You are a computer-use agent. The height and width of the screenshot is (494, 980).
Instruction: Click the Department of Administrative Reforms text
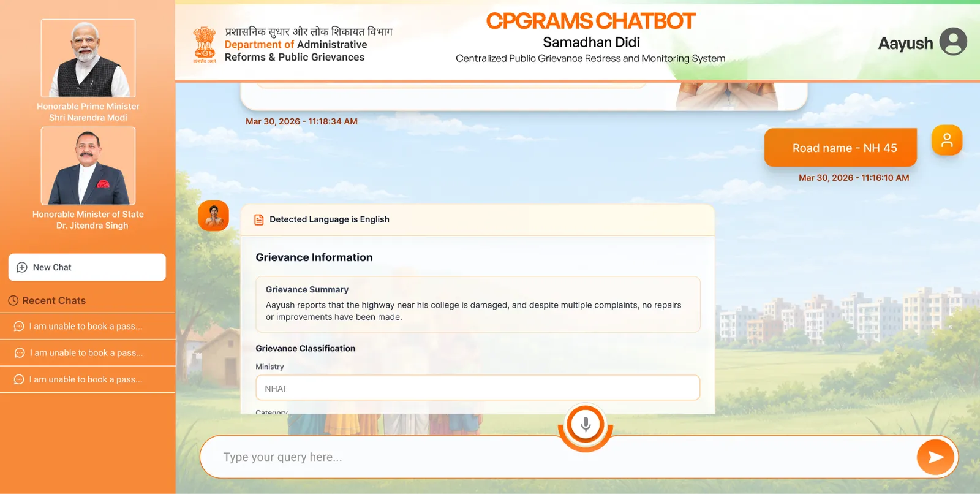tap(296, 51)
